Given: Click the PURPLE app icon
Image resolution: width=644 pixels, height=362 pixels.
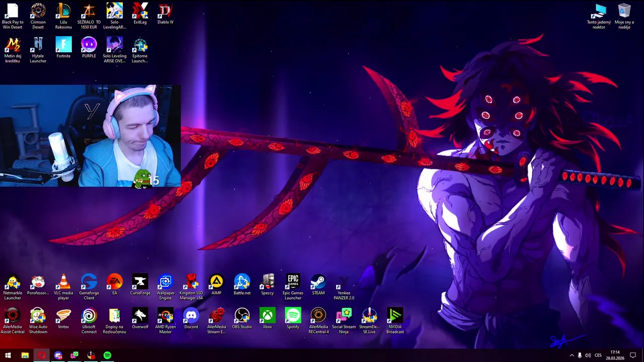Looking at the screenshot, I should [x=89, y=47].
